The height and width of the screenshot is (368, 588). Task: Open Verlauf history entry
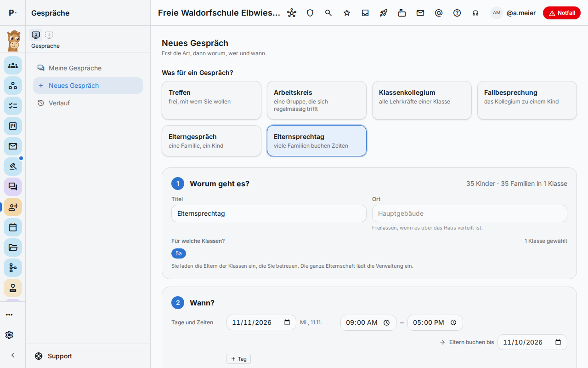click(88, 103)
